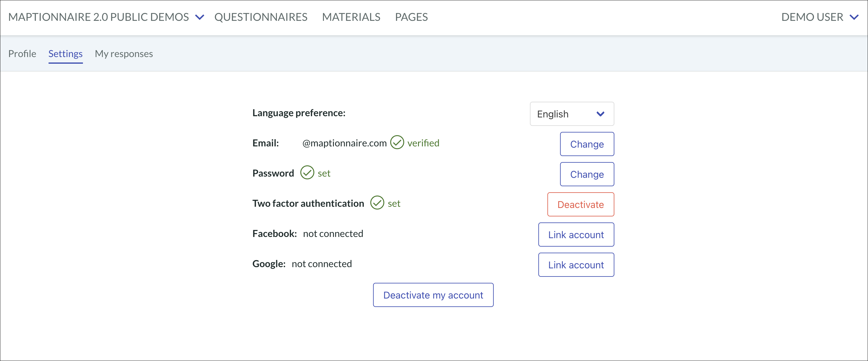Screen dimensions: 868x361
Task: Click the green 'verified' status text
Action: (x=423, y=143)
